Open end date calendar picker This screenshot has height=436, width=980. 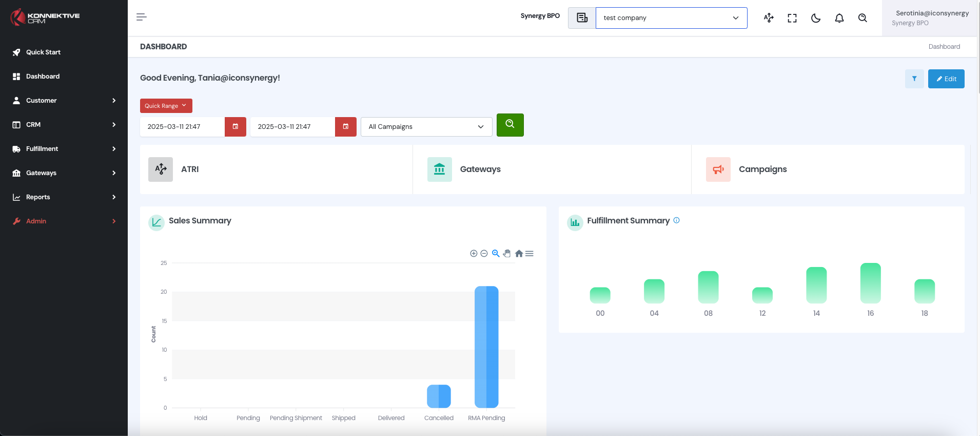coord(346,127)
